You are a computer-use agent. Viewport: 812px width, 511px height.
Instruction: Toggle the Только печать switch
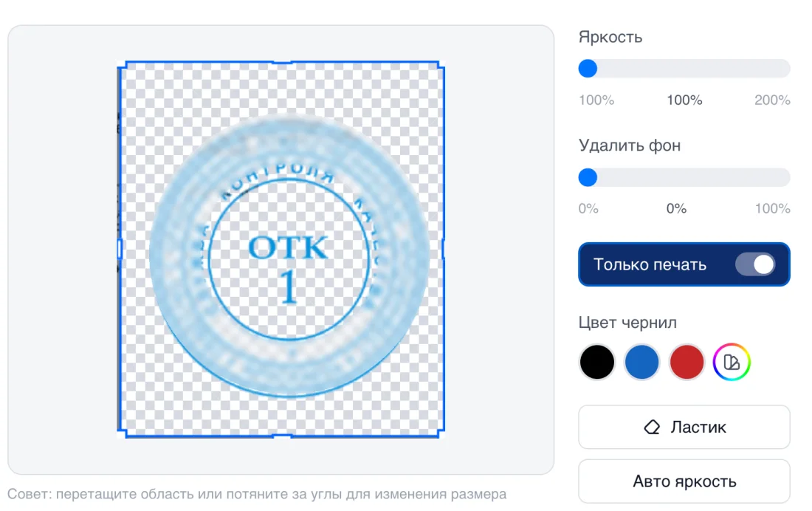[756, 264]
